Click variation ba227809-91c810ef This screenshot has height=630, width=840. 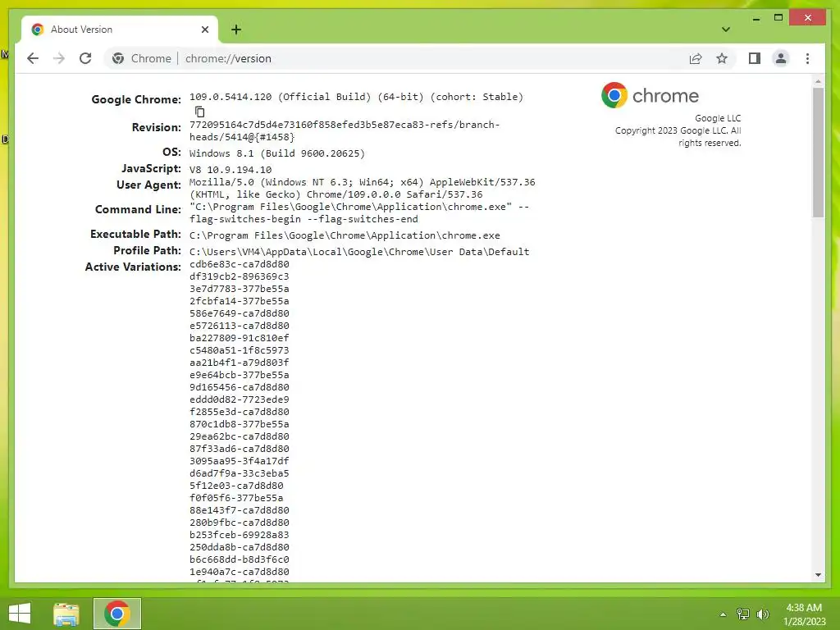coord(239,338)
